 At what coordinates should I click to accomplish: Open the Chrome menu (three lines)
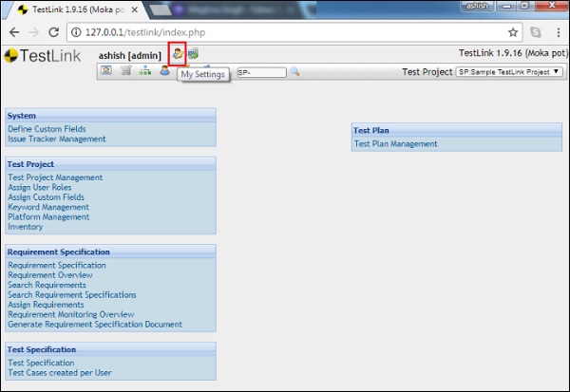click(x=557, y=31)
